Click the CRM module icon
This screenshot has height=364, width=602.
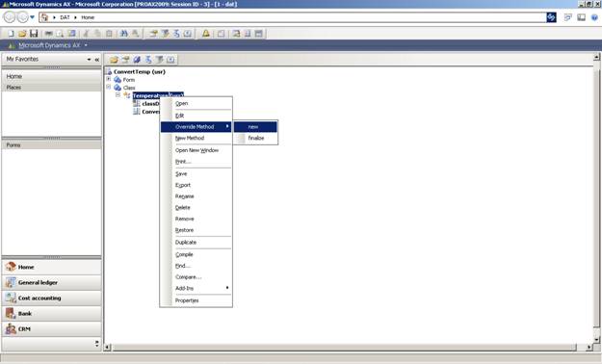[x=11, y=328]
